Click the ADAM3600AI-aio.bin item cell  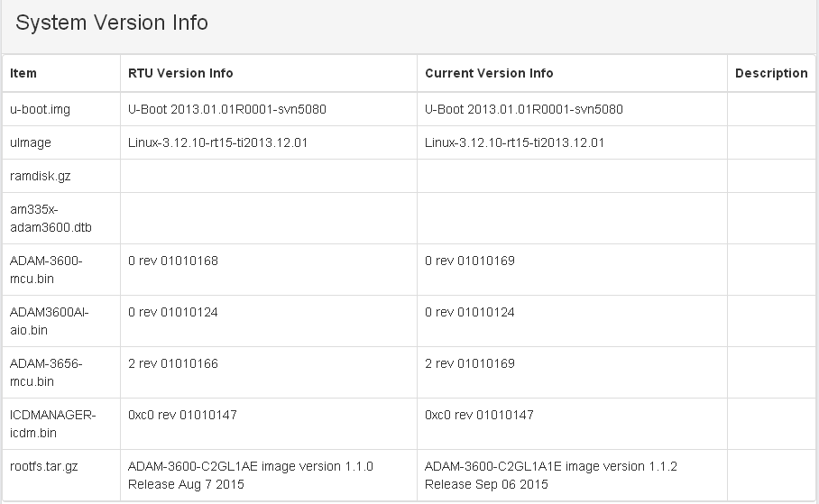pos(50,320)
